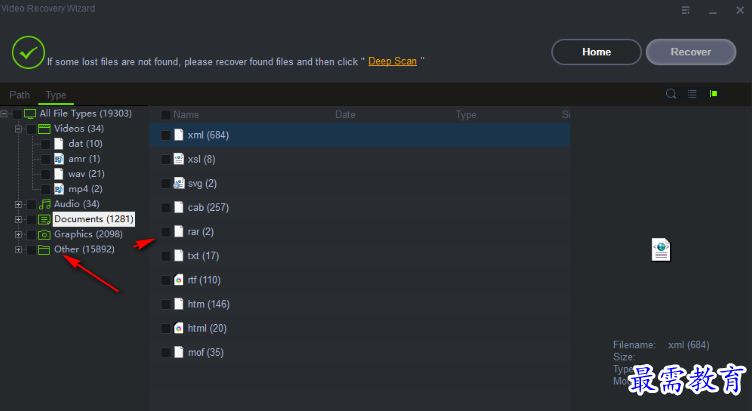Image resolution: width=752 pixels, height=411 pixels.
Task: Select the green preview-pane view icon
Action: point(713,94)
